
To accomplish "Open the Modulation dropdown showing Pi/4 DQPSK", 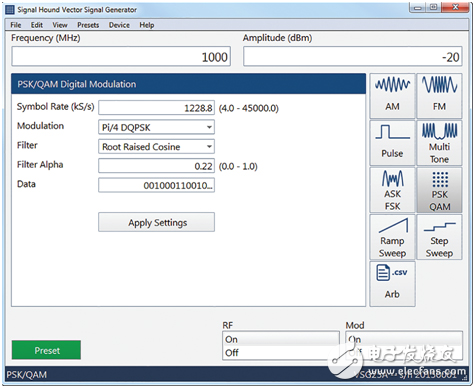I will (x=156, y=127).
